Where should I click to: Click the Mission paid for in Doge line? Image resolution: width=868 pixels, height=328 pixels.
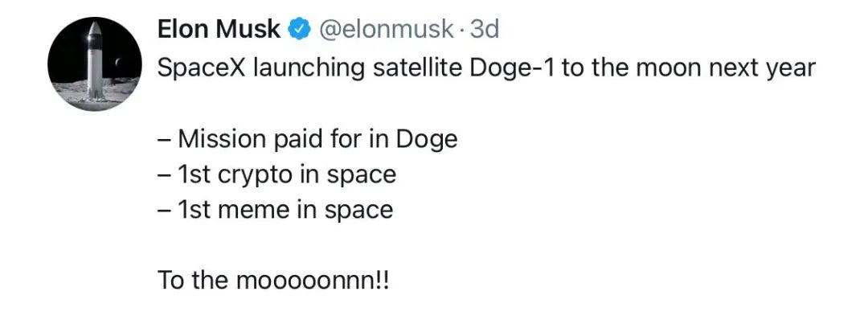point(308,140)
